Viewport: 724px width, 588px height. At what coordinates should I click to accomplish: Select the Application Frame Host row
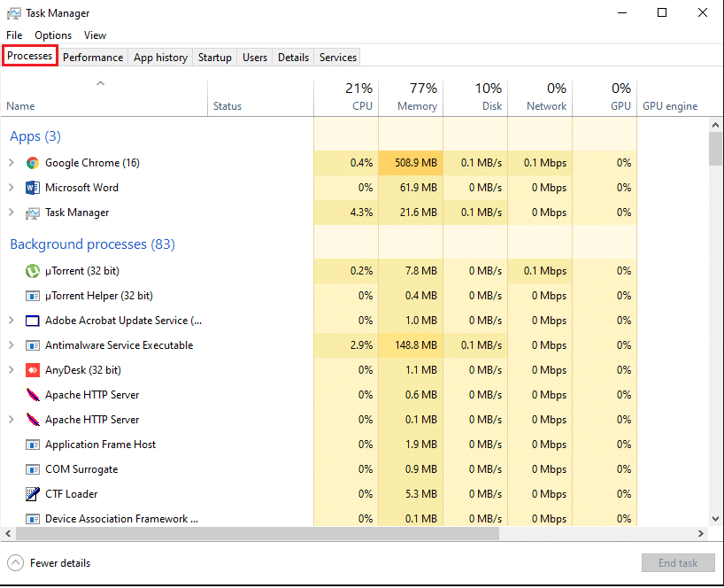click(x=100, y=445)
